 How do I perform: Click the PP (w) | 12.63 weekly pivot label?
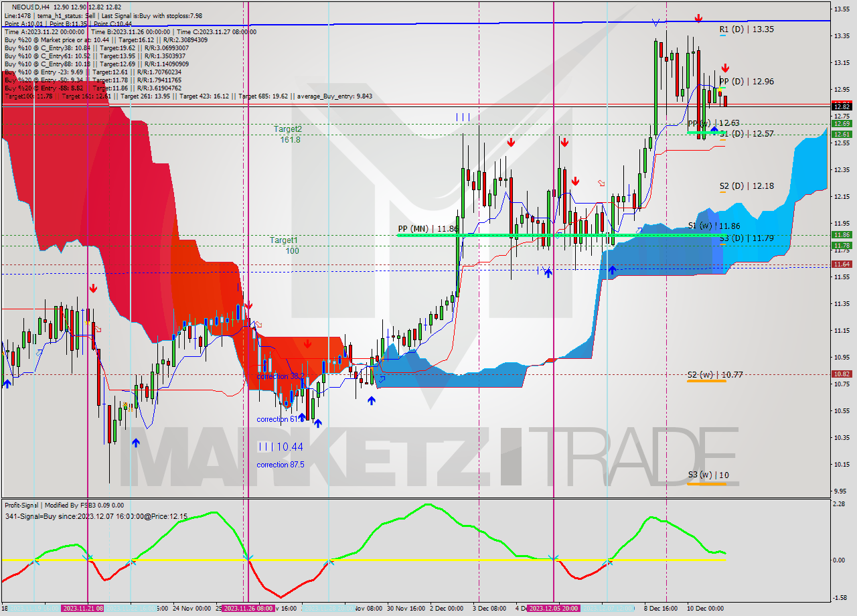tap(714, 123)
